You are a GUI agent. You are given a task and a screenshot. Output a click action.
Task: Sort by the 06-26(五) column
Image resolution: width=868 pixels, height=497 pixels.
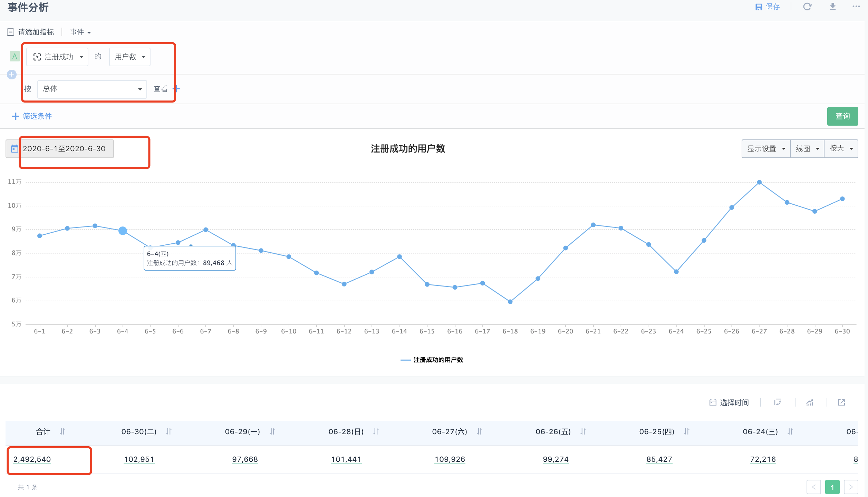583,431
